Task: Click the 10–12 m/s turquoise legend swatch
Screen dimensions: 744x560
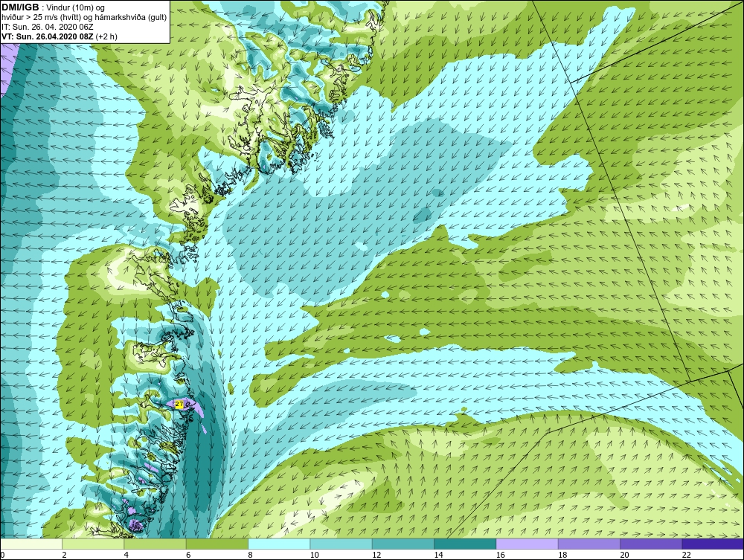Action: (x=341, y=544)
